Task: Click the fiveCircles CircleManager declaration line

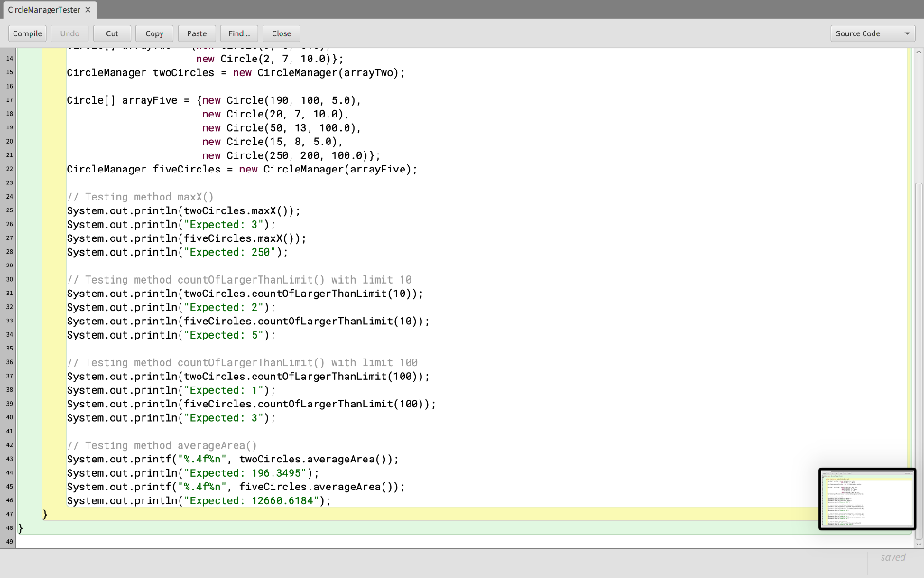Action: point(241,169)
